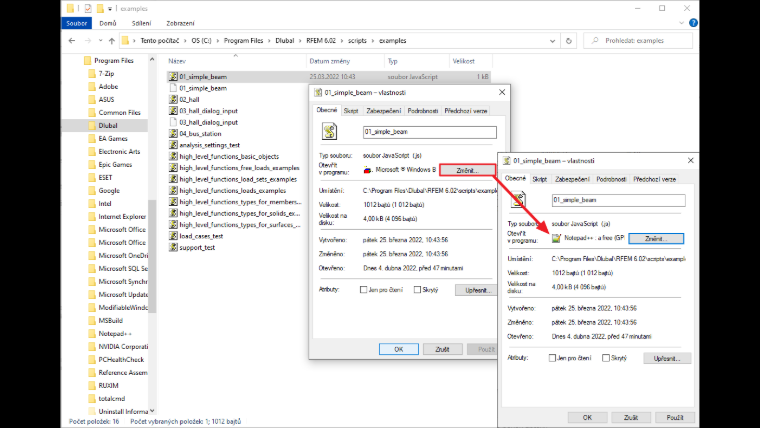The width and height of the screenshot is (760, 428).
Task: Open the Soubor file menu
Action: pos(77,23)
